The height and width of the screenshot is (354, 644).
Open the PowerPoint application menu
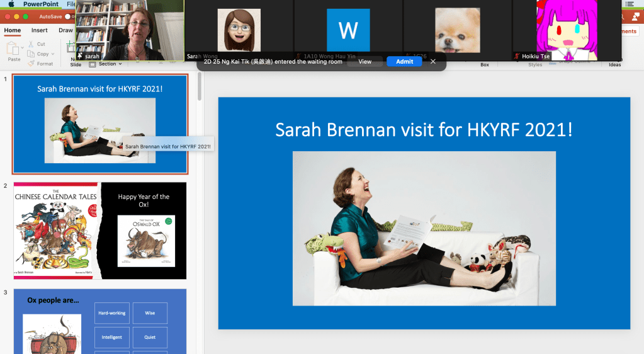40,4
